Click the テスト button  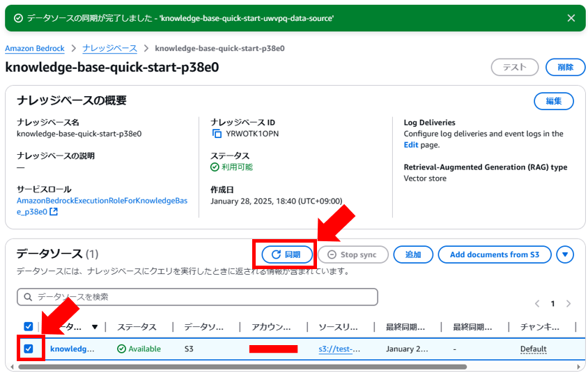pyautogui.click(x=514, y=67)
